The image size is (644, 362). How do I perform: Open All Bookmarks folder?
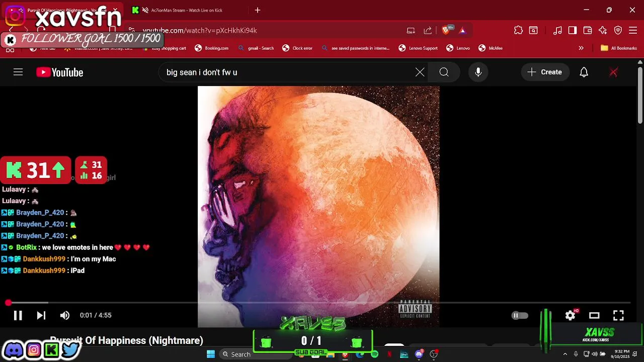pos(619,48)
